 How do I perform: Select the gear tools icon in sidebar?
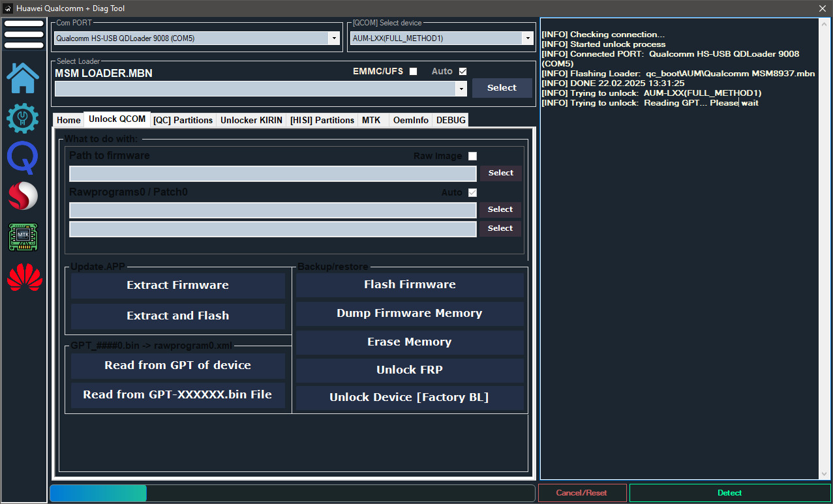click(x=23, y=118)
